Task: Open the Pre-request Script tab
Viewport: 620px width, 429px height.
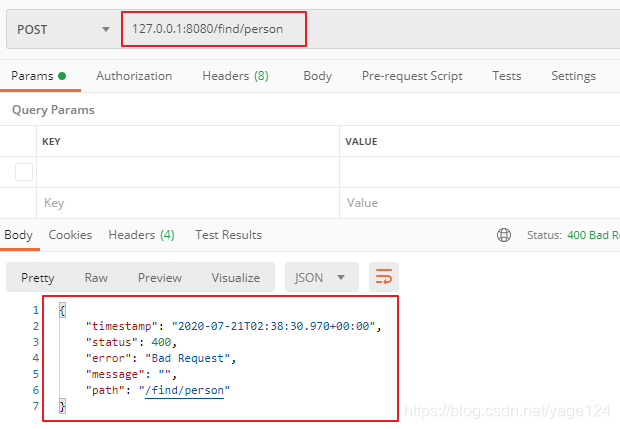Action: (412, 76)
